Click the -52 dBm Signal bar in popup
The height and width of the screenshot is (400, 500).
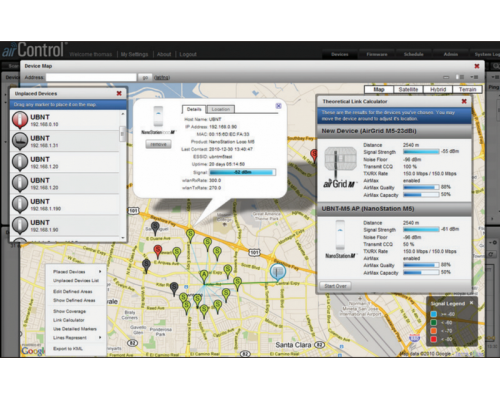242,172
